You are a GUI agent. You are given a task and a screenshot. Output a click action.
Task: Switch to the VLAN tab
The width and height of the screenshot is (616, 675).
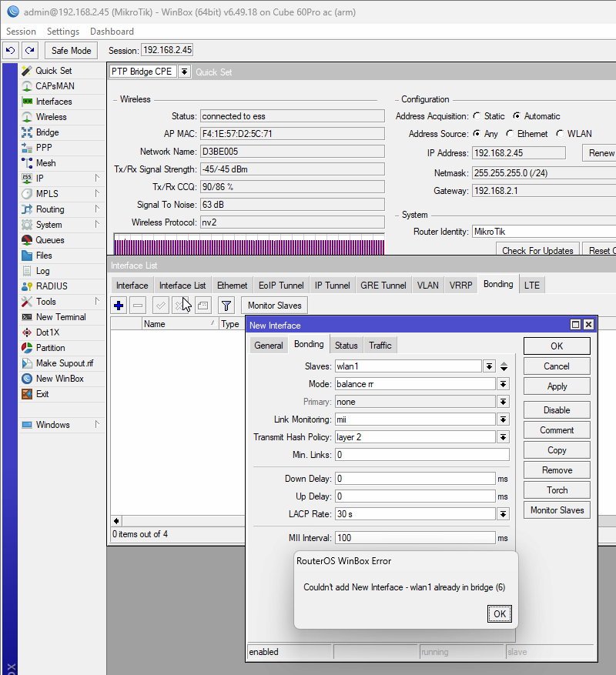pos(428,286)
